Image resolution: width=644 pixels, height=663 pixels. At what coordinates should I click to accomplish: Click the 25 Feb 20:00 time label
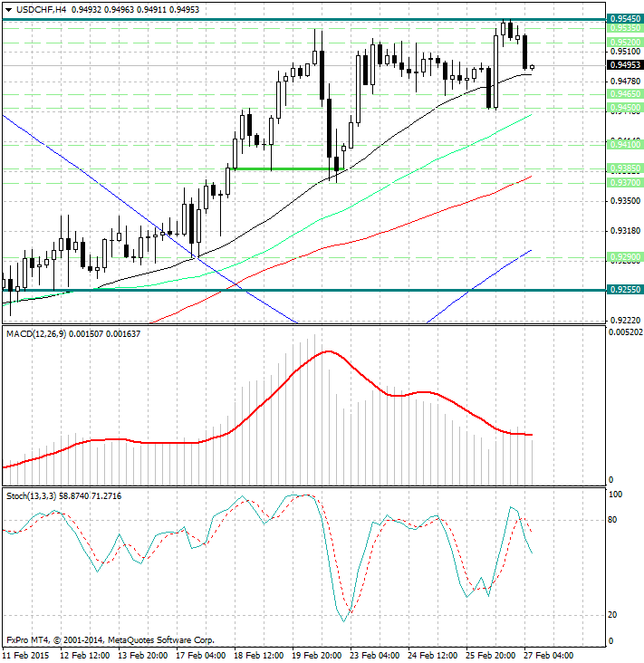[x=490, y=656]
